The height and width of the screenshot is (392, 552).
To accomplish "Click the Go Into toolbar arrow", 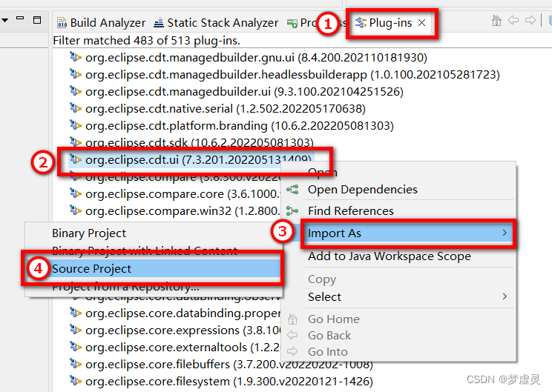I will pyautogui.click(x=530, y=21).
